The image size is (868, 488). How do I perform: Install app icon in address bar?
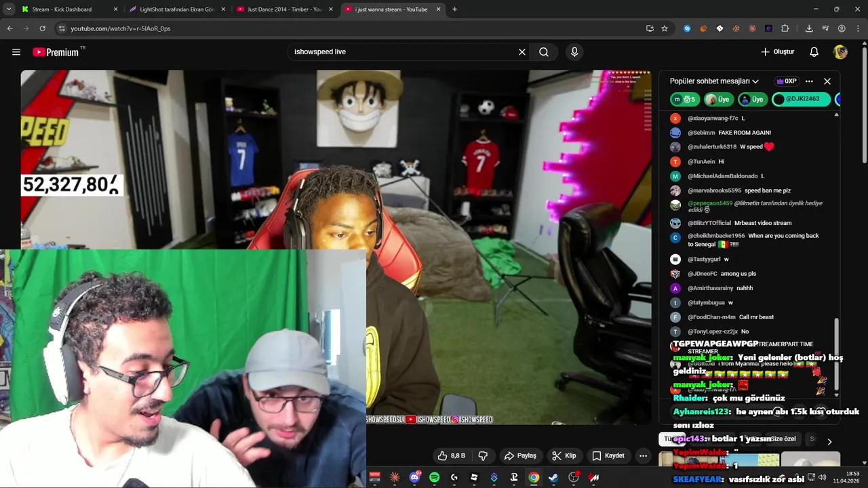coord(650,28)
